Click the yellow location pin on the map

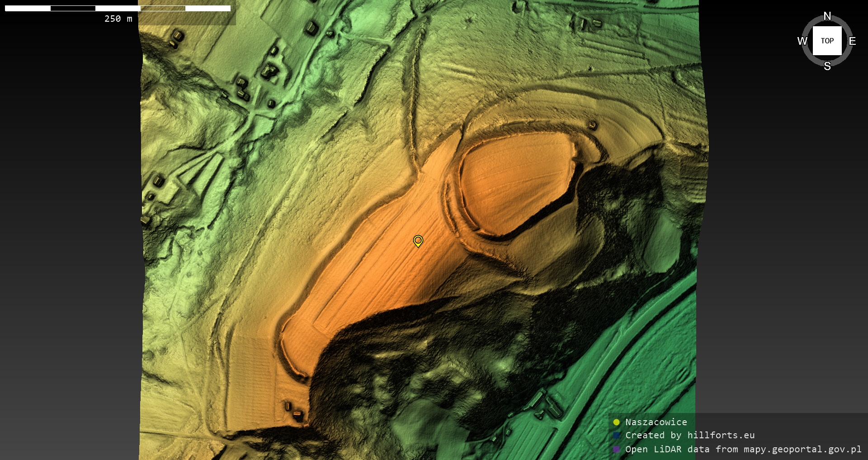coord(418,241)
